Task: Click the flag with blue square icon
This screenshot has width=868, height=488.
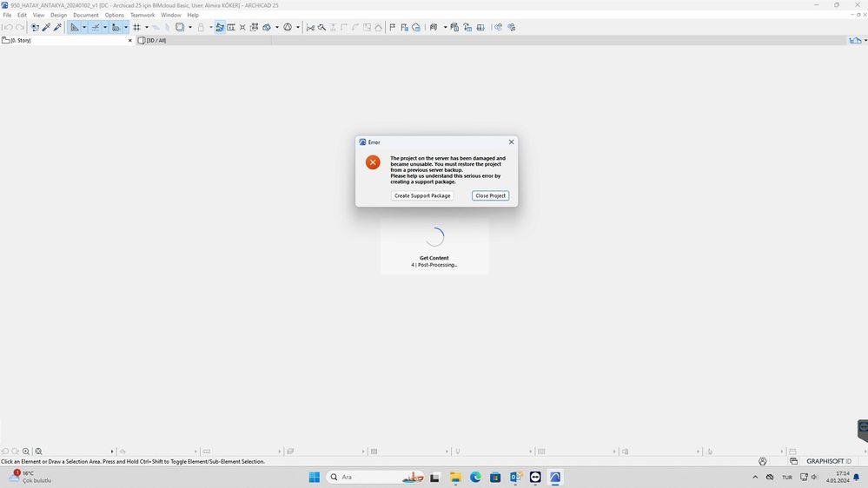Action: (404, 27)
